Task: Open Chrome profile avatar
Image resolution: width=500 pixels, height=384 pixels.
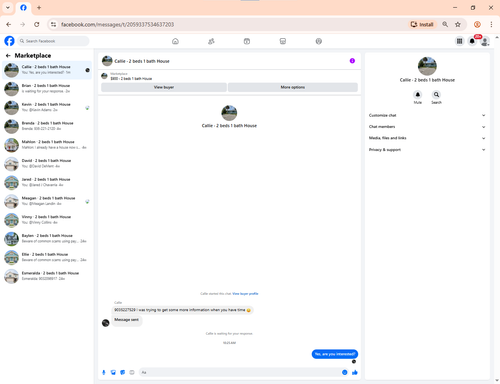Action: click(x=477, y=24)
